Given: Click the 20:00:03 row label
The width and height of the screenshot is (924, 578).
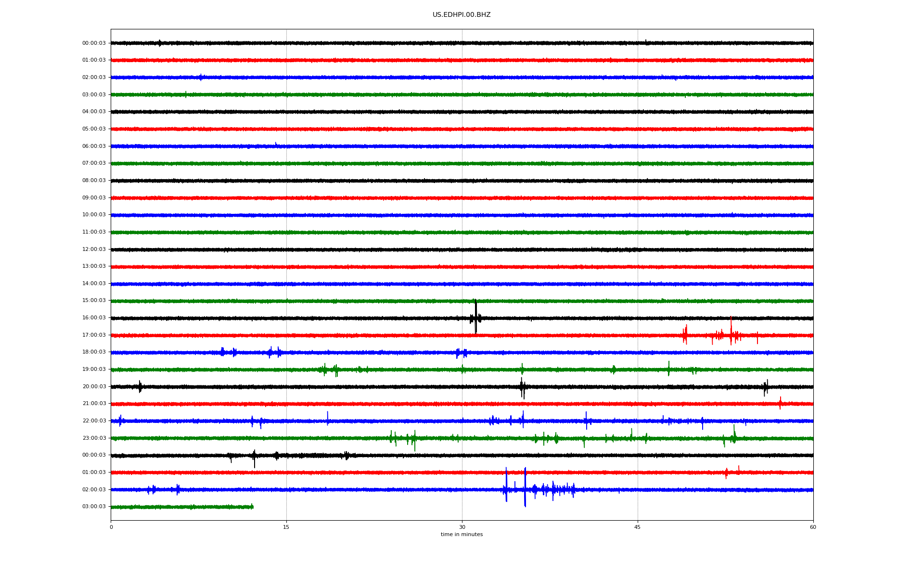Looking at the screenshot, I should pyautogui.click(x=94, y=387).
